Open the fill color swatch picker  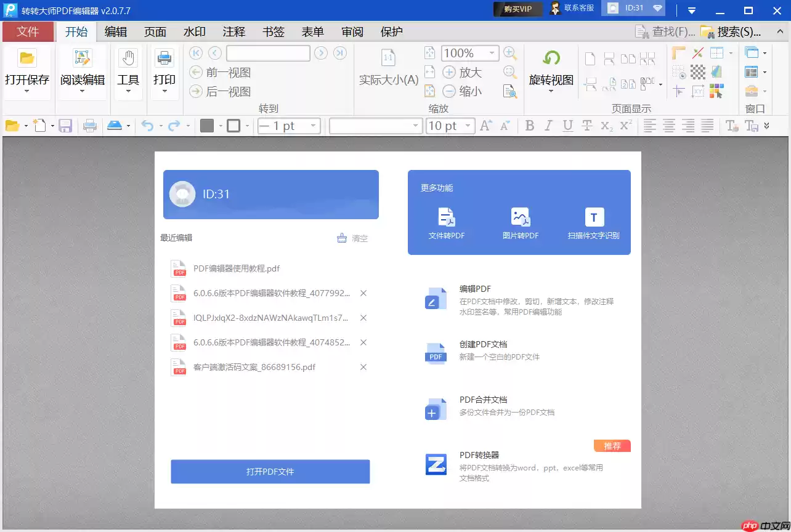tap(207, 126)
